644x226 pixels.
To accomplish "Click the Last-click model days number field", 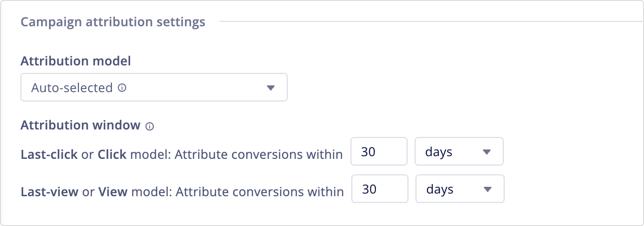I will click(x=379, y=152).
